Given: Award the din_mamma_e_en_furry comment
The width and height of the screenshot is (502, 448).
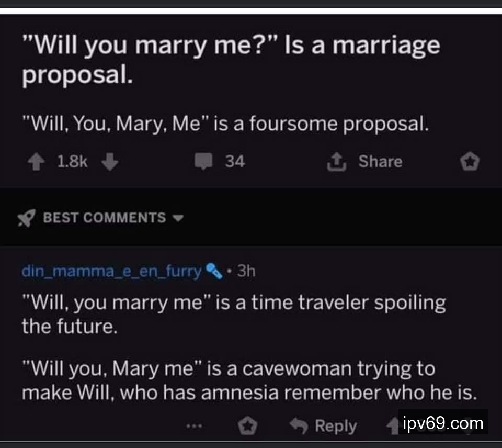Looking at the screenshot, I should (247, 427).
